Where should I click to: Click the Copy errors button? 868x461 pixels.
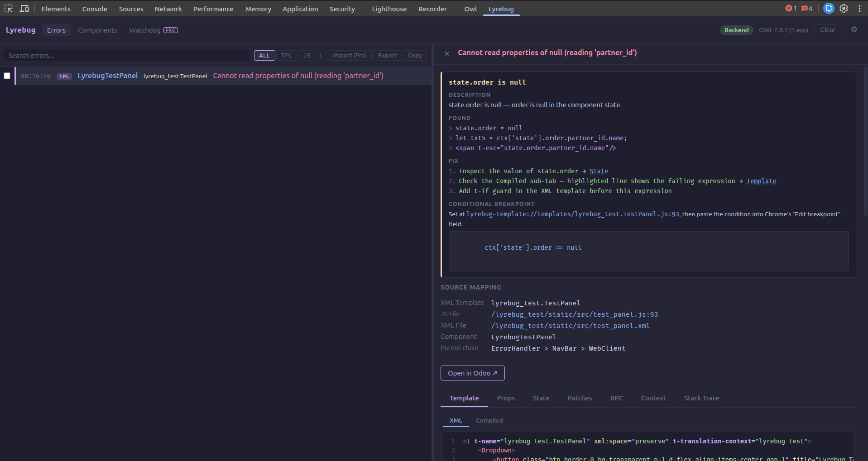415,56
